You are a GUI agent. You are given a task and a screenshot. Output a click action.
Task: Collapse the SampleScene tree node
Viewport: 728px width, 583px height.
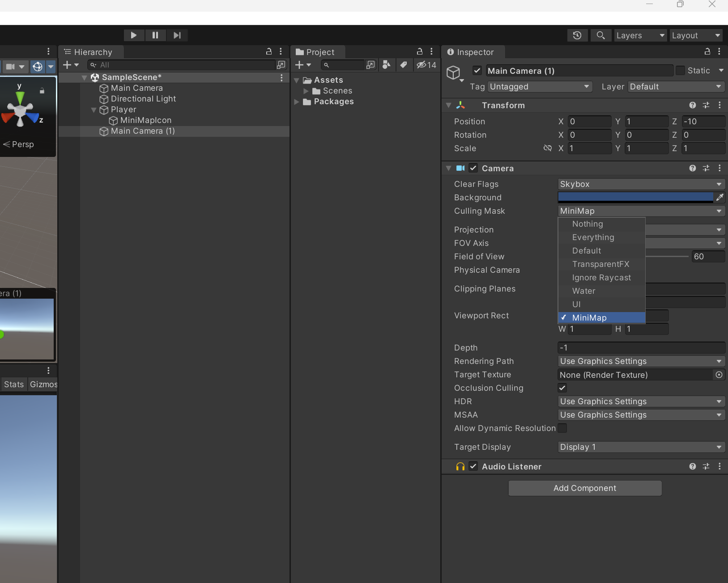pos(84,77)
